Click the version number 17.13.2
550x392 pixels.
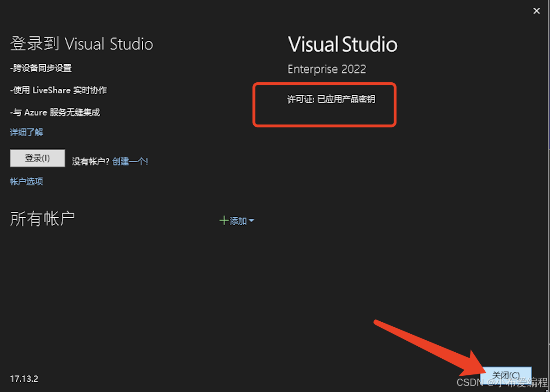(x=24, y=379)
